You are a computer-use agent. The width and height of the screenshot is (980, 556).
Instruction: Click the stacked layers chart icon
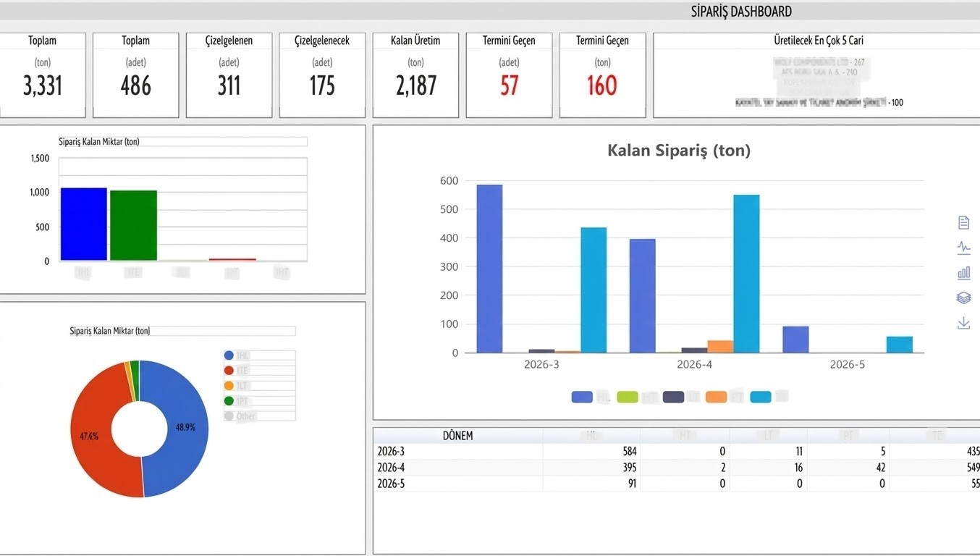point(963,298)
